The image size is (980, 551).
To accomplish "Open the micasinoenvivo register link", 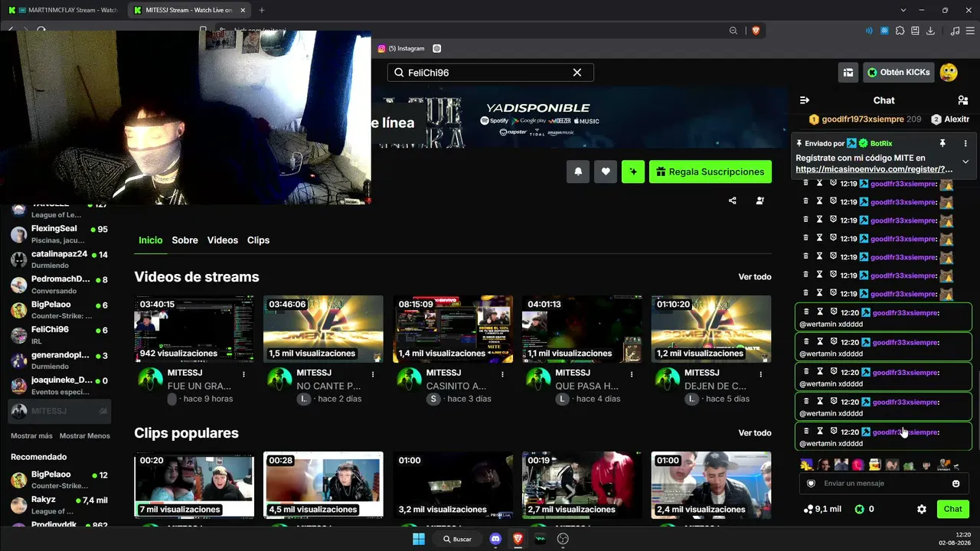I will 874,169.
